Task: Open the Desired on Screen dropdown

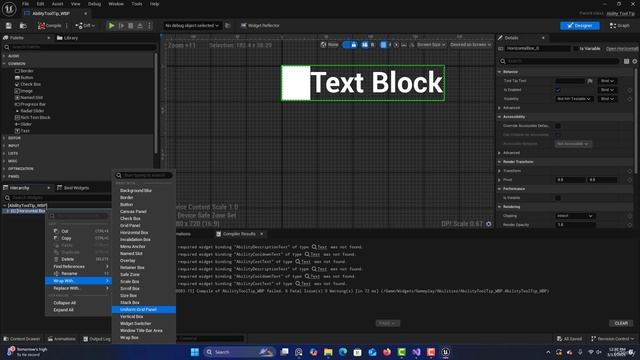Action: [x=470, y=45]
